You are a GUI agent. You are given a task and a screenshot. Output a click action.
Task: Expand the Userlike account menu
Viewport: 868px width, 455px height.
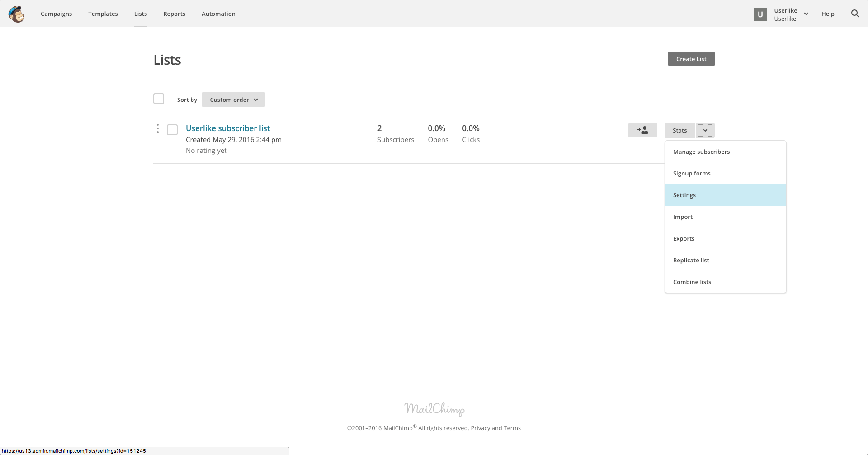tap(806, 14)
